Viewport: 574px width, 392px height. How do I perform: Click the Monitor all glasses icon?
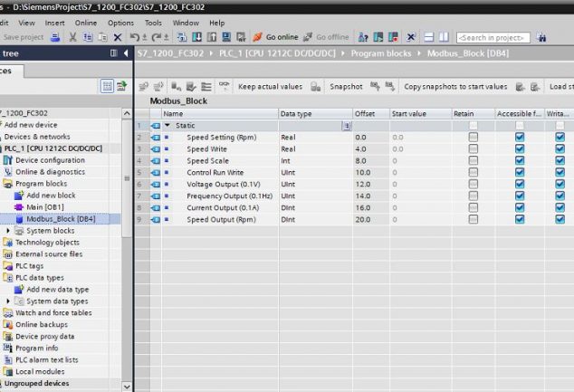point(224,86)
